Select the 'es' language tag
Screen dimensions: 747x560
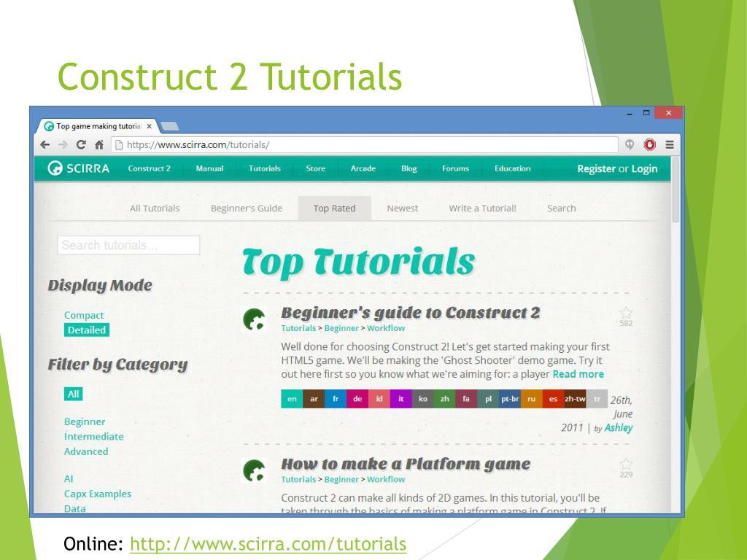point(553,399)
